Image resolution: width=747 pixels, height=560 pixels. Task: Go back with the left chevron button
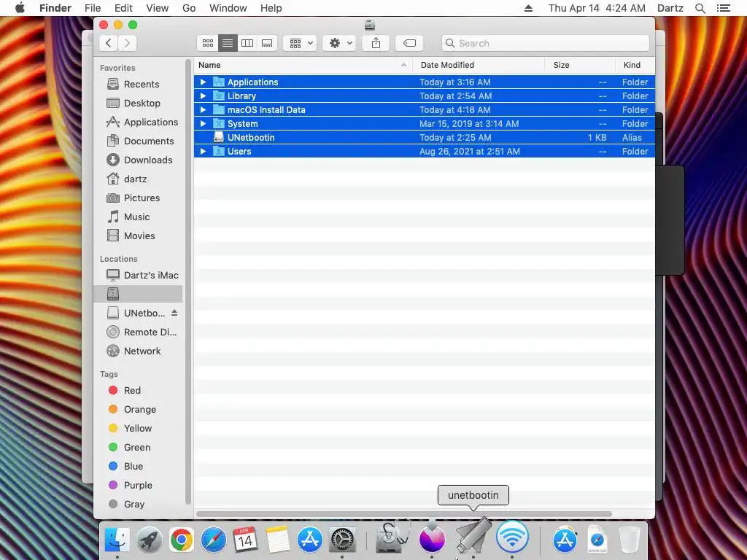(109, 43)
